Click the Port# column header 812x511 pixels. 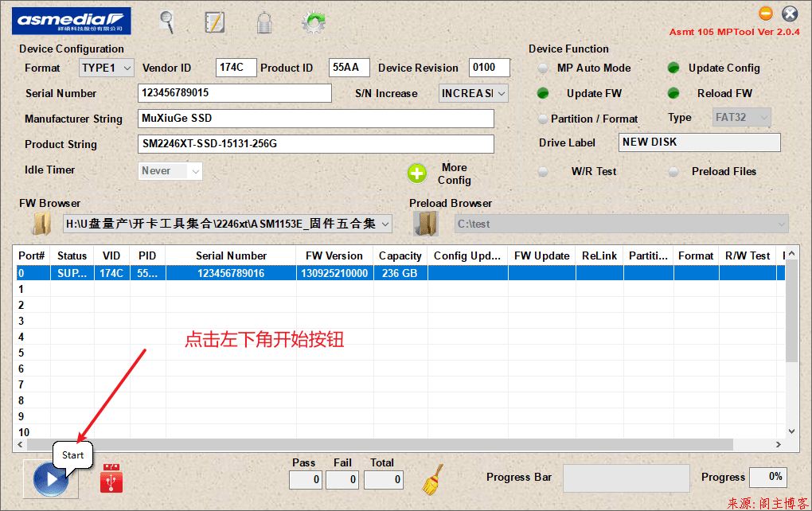32,255
